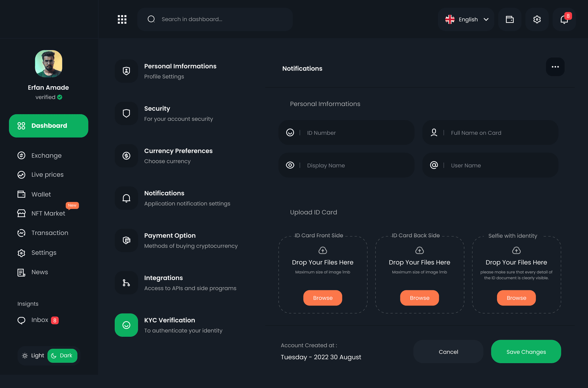The height and width of the screenshot is (388, 588).
Task: Click the Wallet icon in sidebar
Action: (21, 194)
